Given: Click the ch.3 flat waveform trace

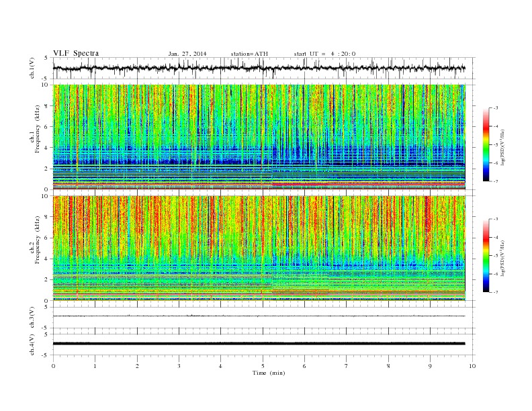Looking at the screenshot, I should [x=259, y=316].
